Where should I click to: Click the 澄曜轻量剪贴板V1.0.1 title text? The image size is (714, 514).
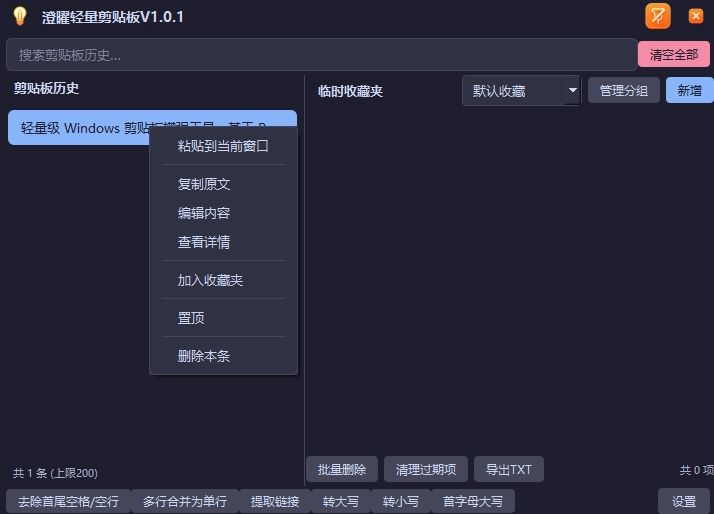click(112, 17)
